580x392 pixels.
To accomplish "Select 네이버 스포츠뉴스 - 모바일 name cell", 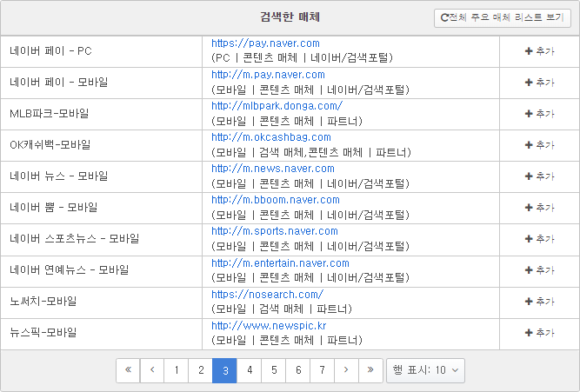I will coord(102,239).
